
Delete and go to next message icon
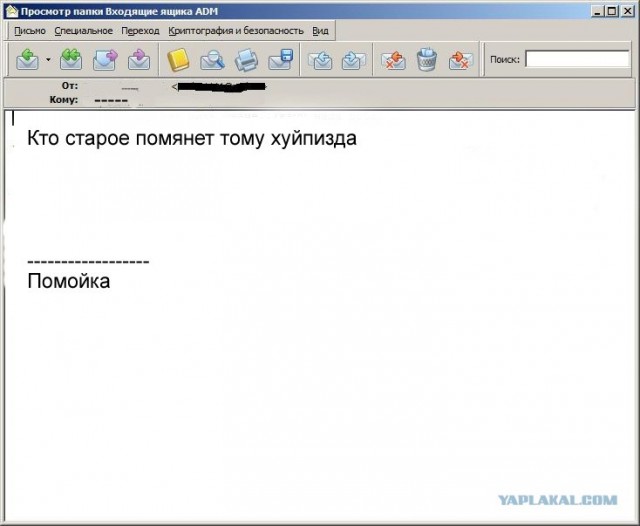[461, 60]
